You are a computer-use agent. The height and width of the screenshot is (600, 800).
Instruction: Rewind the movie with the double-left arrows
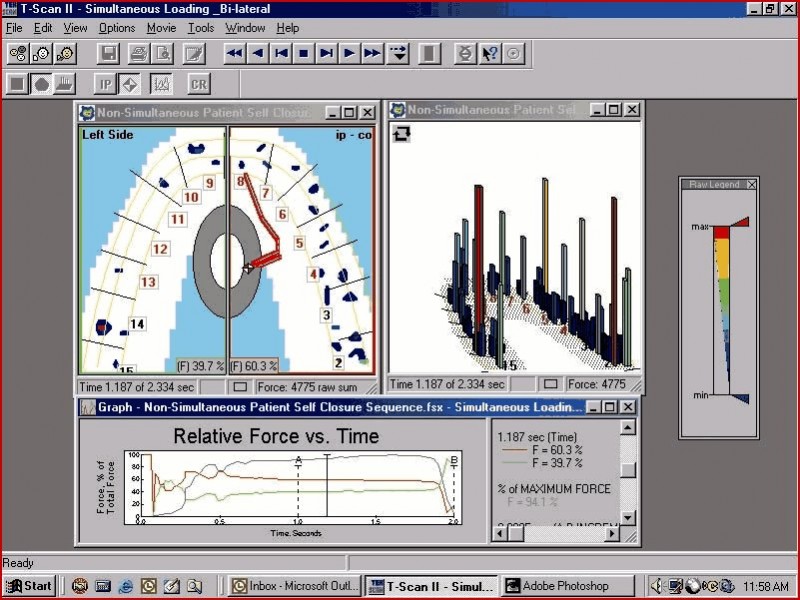235,53
